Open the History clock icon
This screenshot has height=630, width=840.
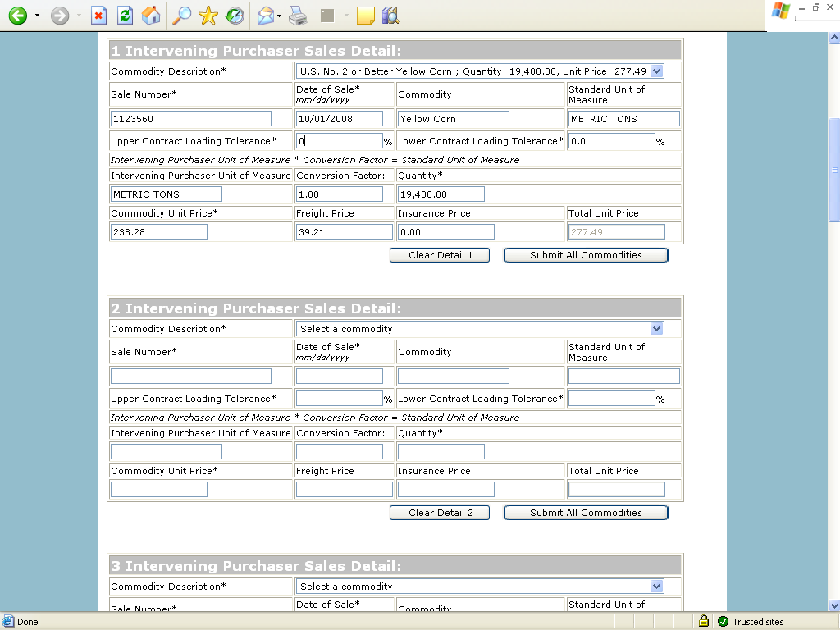tap(235, 16)
